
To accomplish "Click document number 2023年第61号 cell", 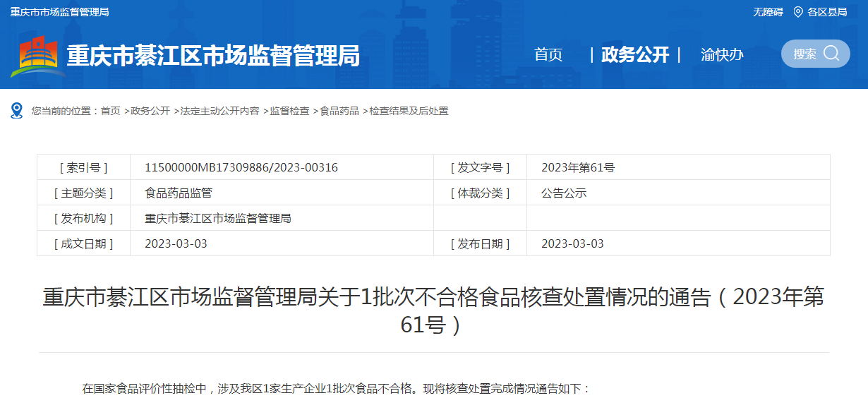I will tap(678, 167).
